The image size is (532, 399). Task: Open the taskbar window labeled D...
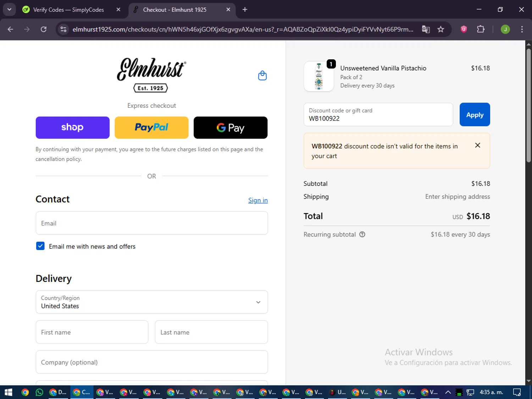tap(58, 392)
